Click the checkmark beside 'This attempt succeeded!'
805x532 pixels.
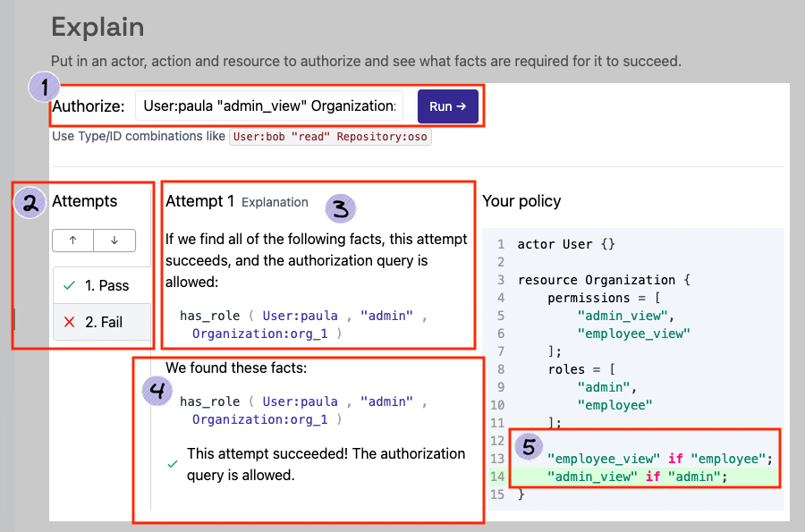coord(173,464)
